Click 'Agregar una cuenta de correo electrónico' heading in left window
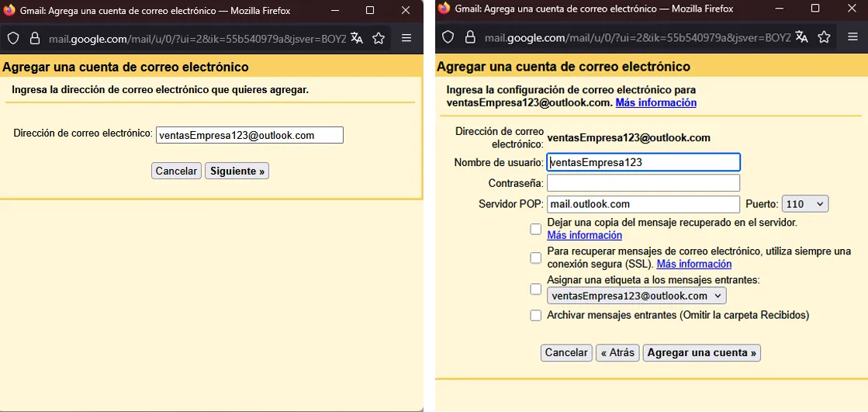Screen dimensions: 868x412 pos(126,68)
